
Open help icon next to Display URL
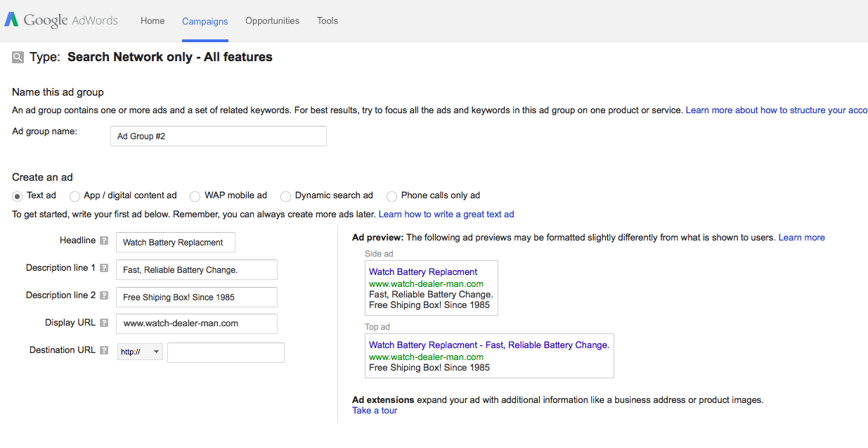[x=104, y=323]
